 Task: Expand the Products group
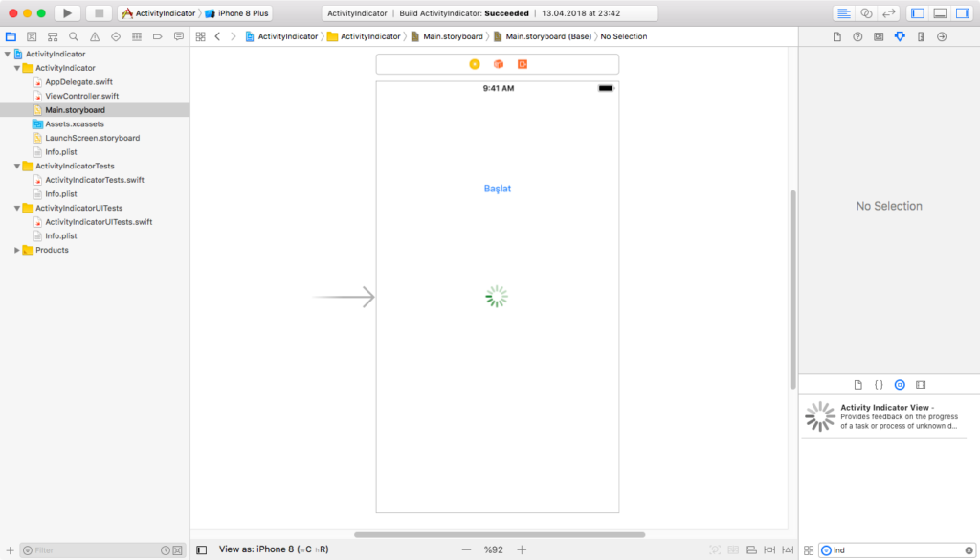[x=15, y=250]
